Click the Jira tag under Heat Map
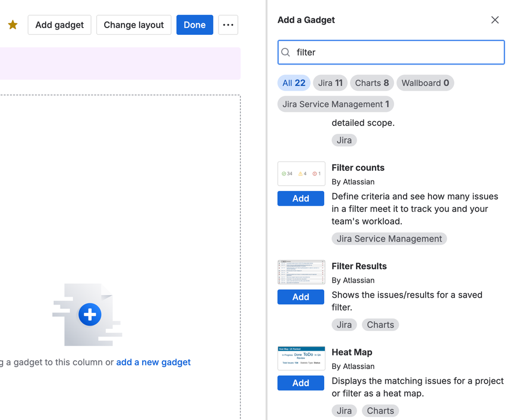 (344, 411)
